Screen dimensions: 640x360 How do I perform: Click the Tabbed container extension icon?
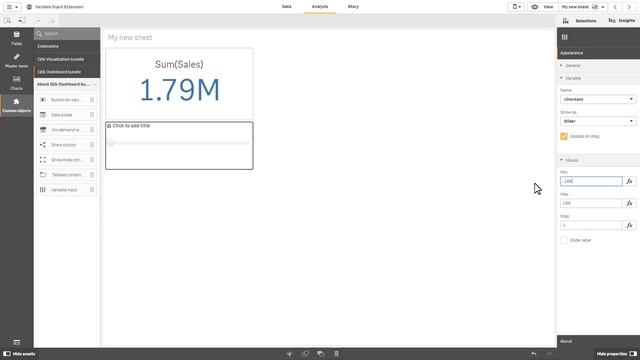tap(43, 175)
